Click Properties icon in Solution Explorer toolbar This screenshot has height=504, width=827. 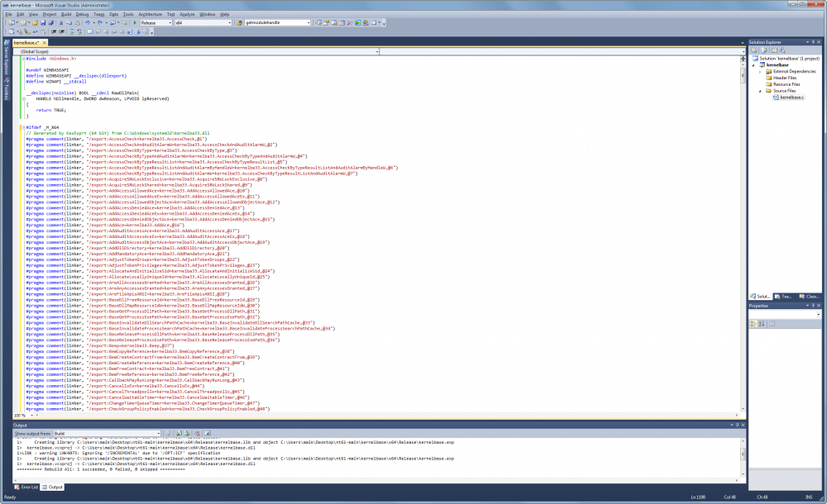753,50
